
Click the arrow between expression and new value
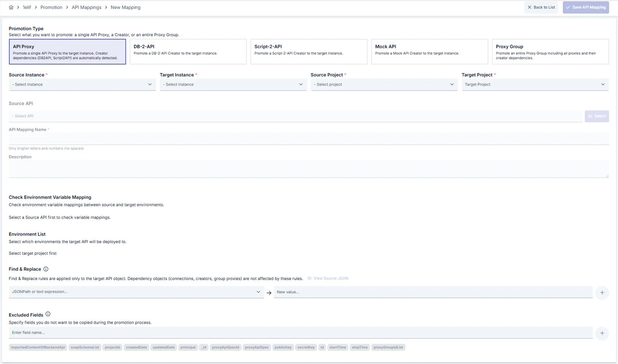click(x=269, y=292)
